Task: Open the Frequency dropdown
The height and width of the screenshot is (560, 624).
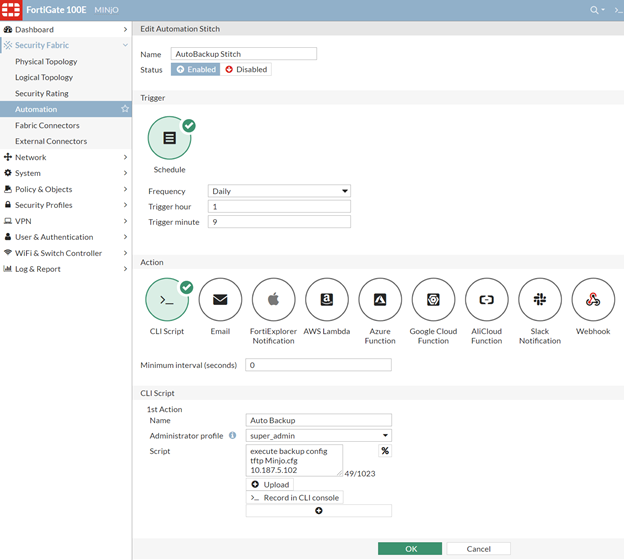Action: coord(279,191)
